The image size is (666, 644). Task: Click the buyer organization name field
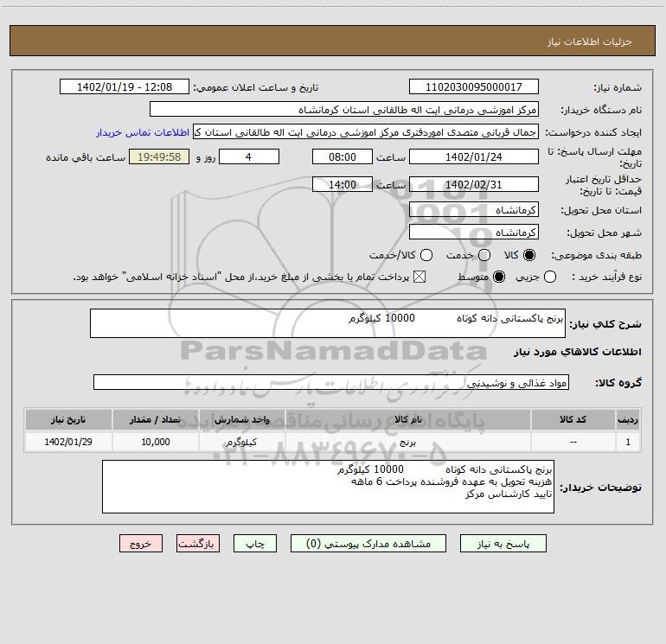pyautogui.click(x=344, y=109)
